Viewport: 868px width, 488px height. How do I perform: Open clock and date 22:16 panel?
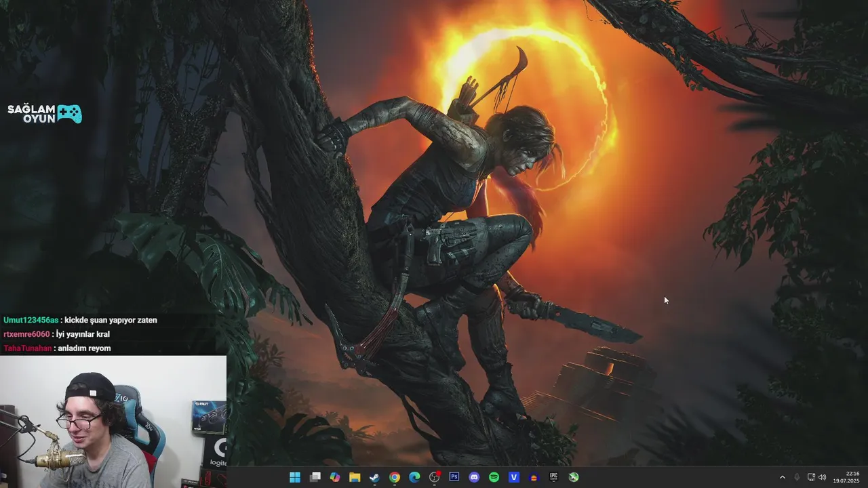[846, 477]
